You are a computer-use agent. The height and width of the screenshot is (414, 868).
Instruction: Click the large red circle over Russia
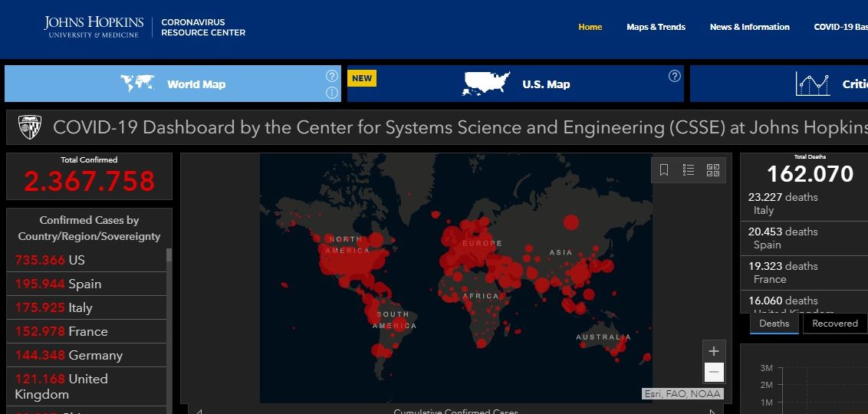click(570, 222)
